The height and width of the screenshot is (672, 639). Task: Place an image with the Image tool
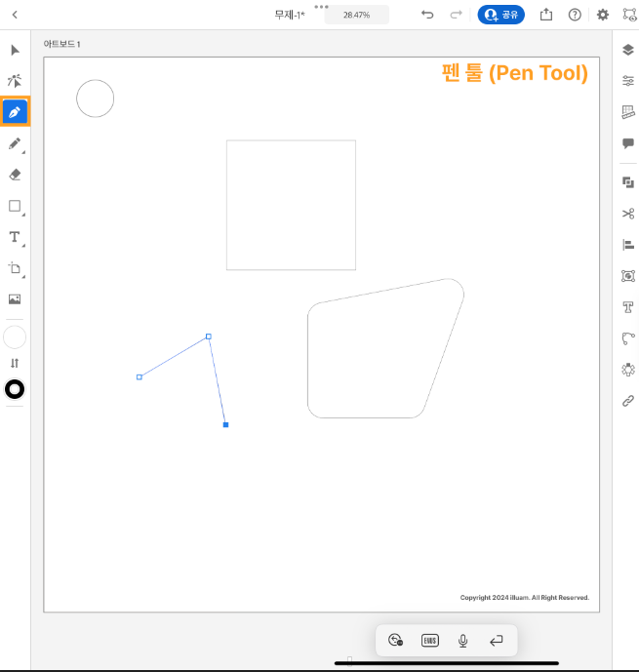click(15, 299)
